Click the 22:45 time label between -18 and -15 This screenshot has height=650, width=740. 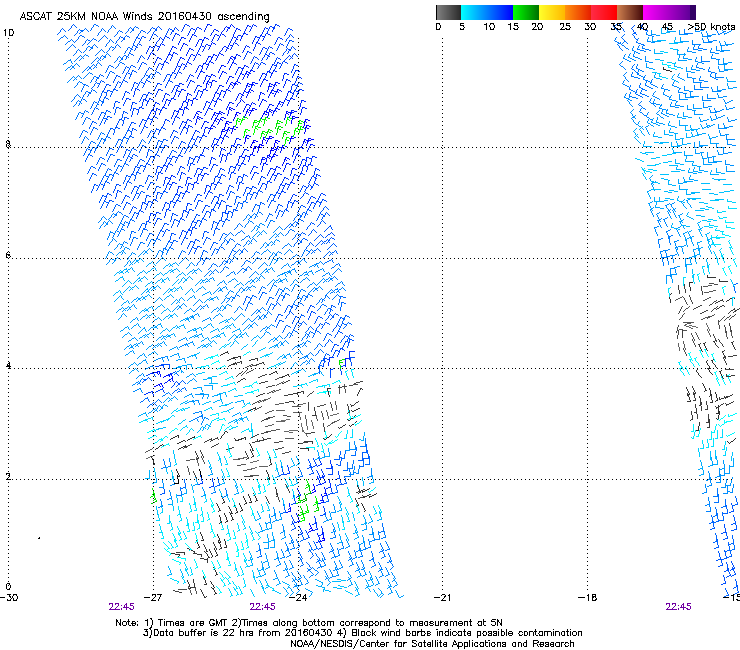point(678,607)
